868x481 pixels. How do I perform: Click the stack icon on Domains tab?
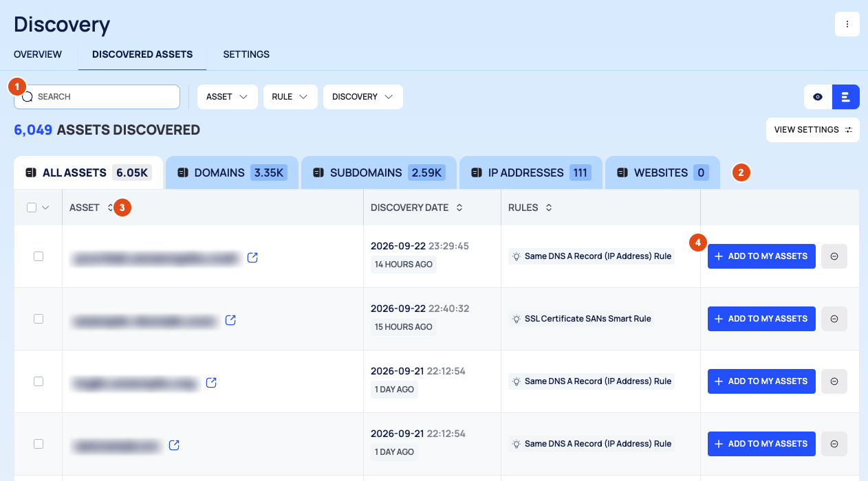[x=183, y=172]
